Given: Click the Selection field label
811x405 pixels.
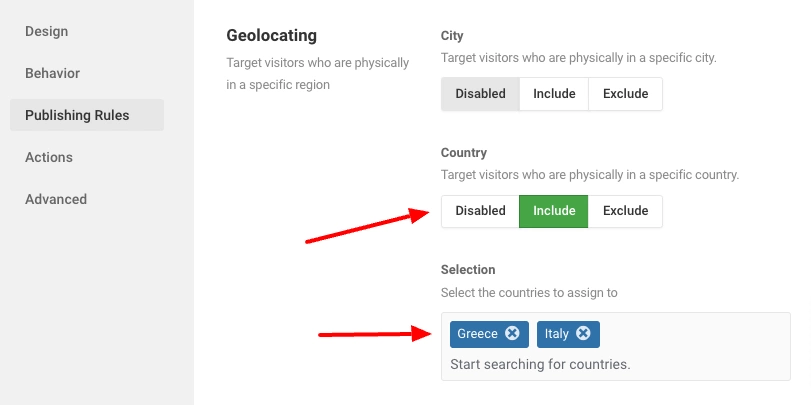Looking at the screenshot, I should pos(468,269).
